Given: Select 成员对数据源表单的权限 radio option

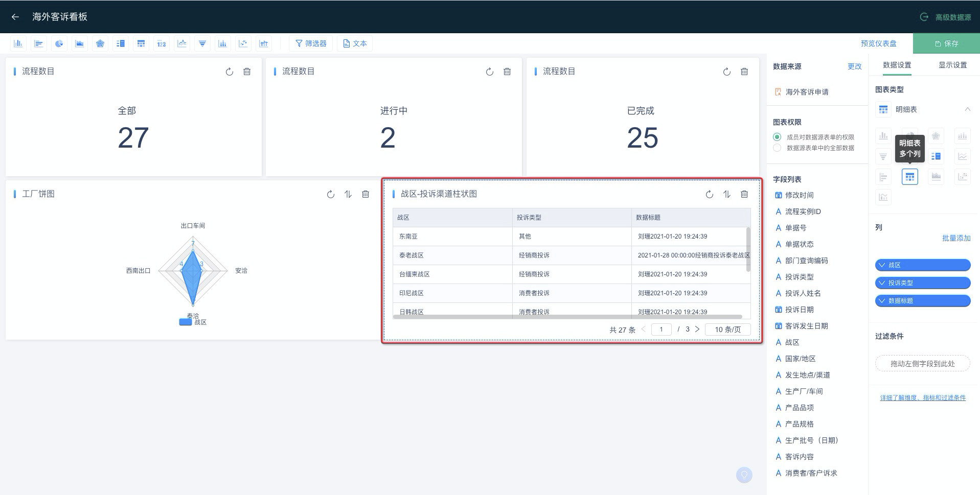Looking at the screenshot, I should (x=777, y=137).
